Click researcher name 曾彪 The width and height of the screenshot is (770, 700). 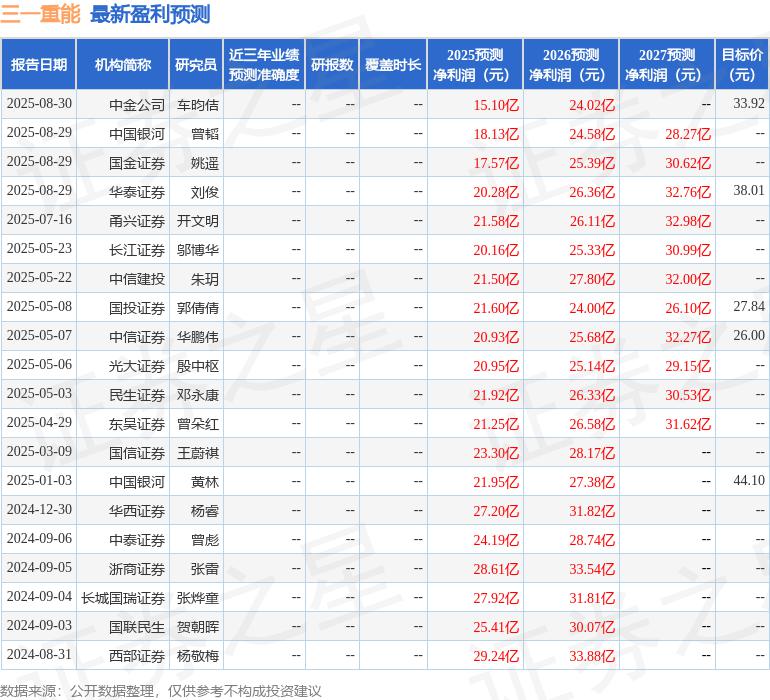[205, 539]
